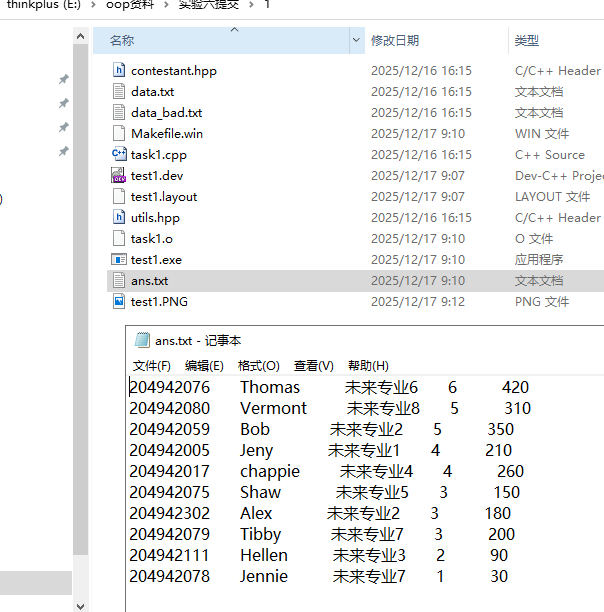Click ID 204942059 in Notepad text
604x612 pixels.
click(170, 429)
